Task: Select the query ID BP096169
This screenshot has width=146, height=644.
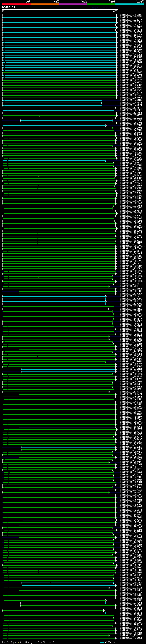Action: [8, 7]
